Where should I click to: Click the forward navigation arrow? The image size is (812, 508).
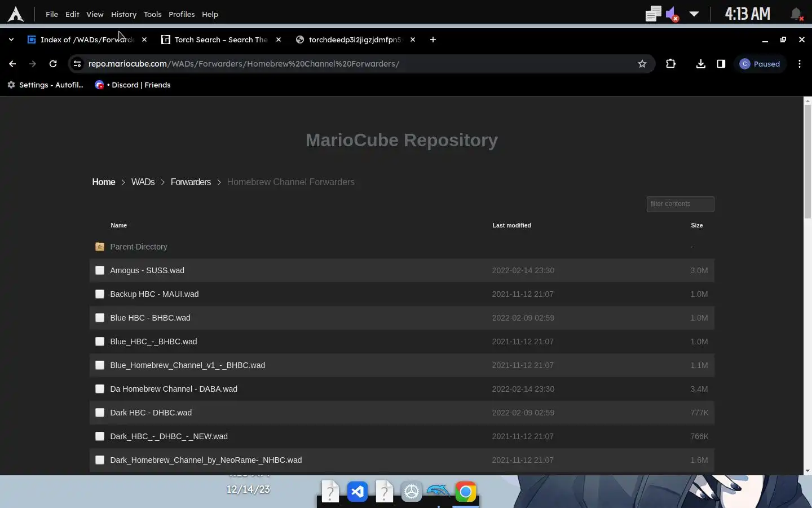[33, 64]
